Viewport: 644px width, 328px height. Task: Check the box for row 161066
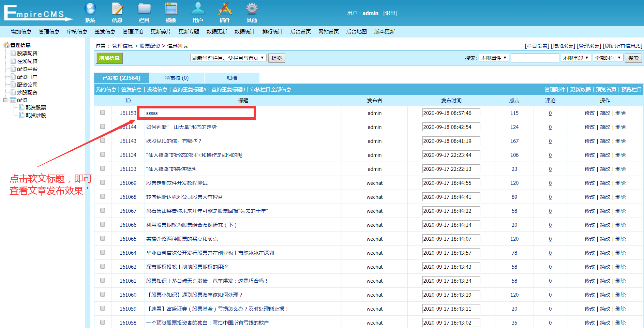pyautogui.click(x=103, y=224)
